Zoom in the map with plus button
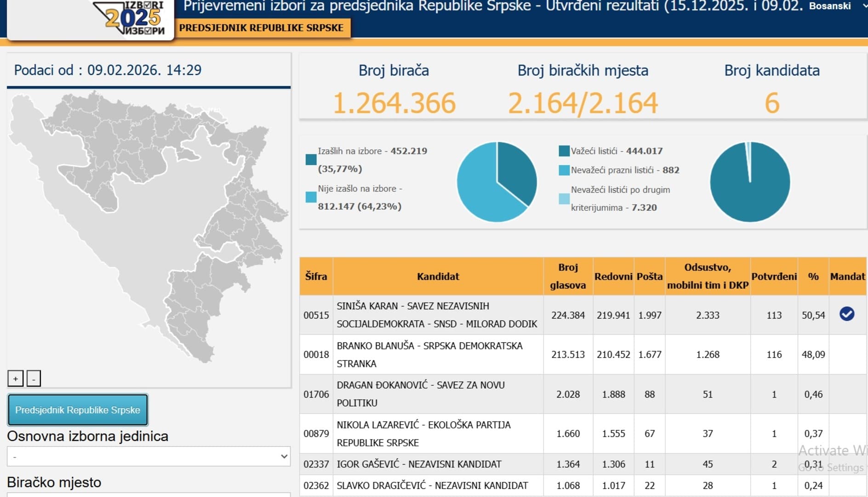This screenshot has height=497, width=868. 16,379
